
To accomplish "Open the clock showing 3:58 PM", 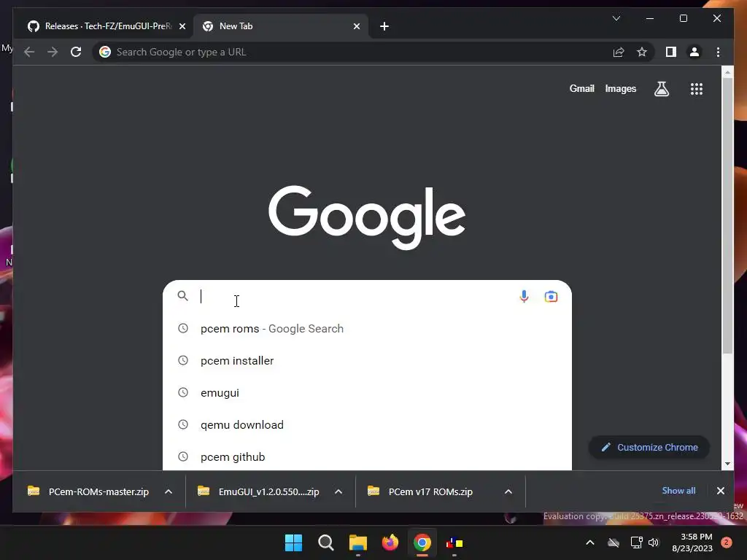I will [692, 542].
